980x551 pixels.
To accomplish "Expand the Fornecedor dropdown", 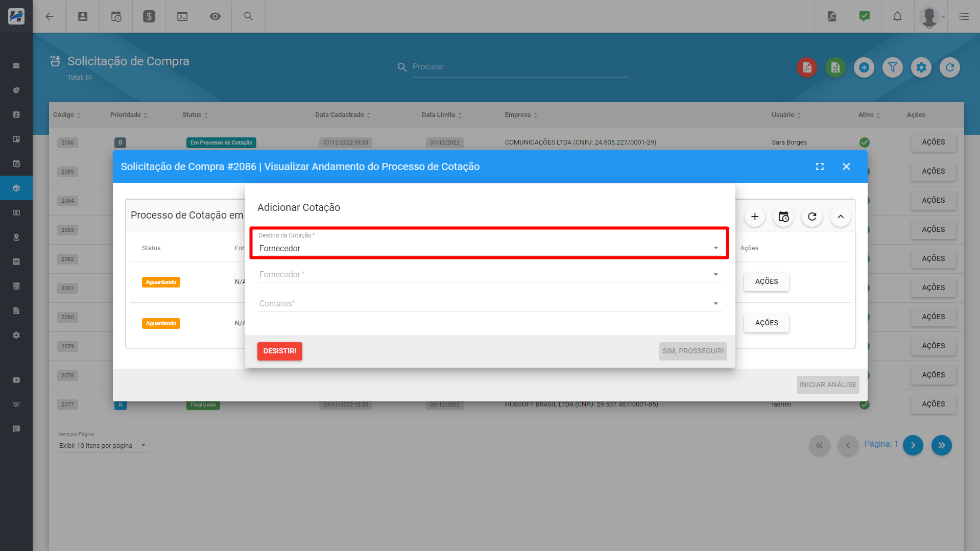I will point(488,275).
